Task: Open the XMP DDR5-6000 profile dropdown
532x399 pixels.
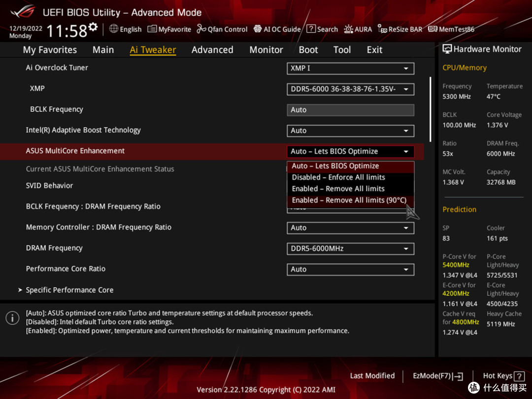Action: pos(351,89)
